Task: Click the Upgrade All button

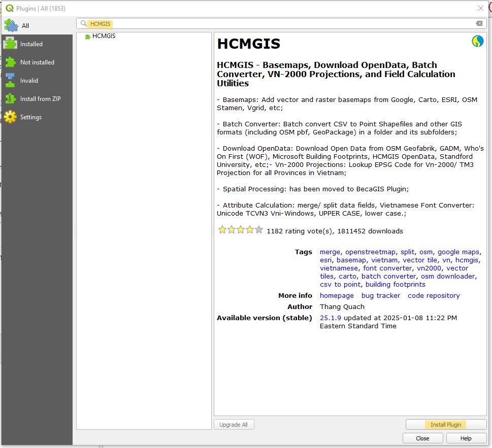Action: [x=234, y=425]
